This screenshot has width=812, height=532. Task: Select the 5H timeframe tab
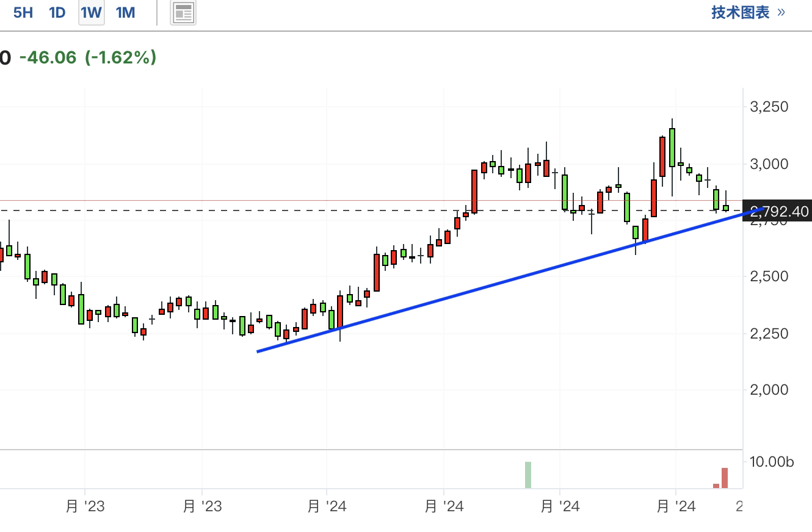23,12
